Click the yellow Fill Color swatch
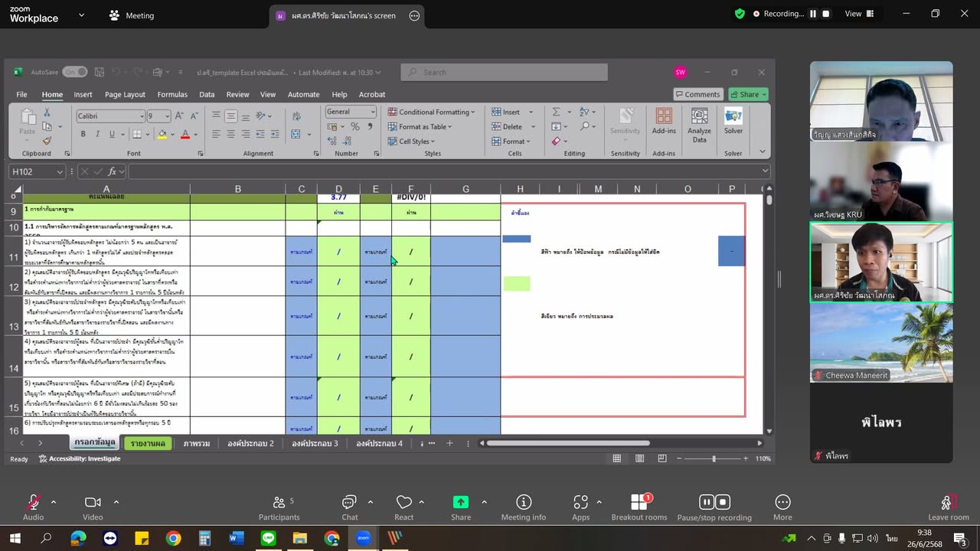Viewport: 980px width, 551px height. (162, 134)
